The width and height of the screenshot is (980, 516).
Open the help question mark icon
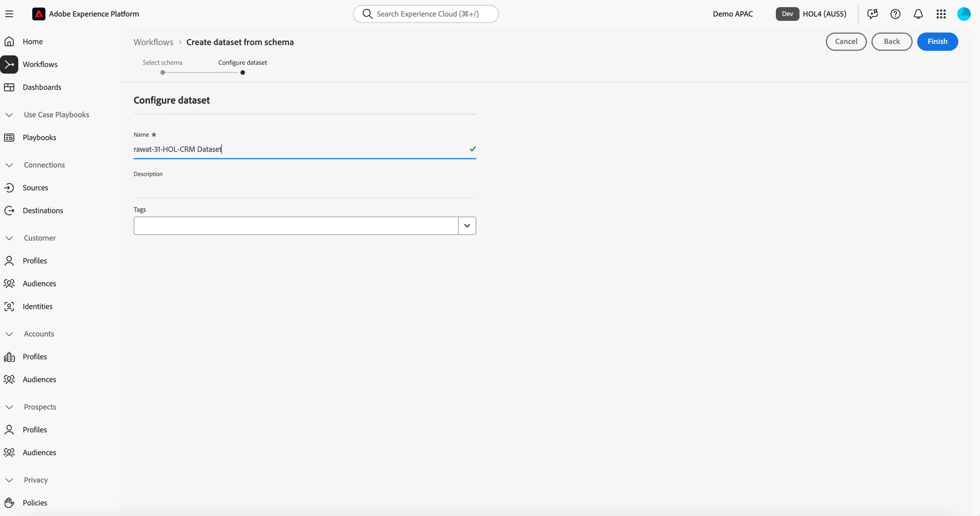tap(895, 14)
